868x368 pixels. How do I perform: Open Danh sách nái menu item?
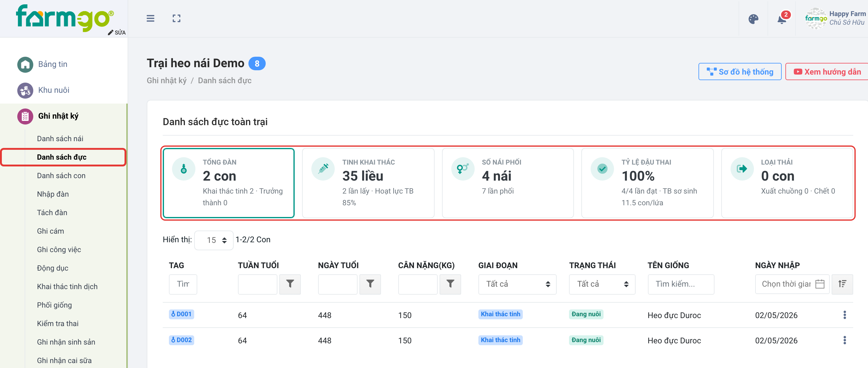click(60, 138)
